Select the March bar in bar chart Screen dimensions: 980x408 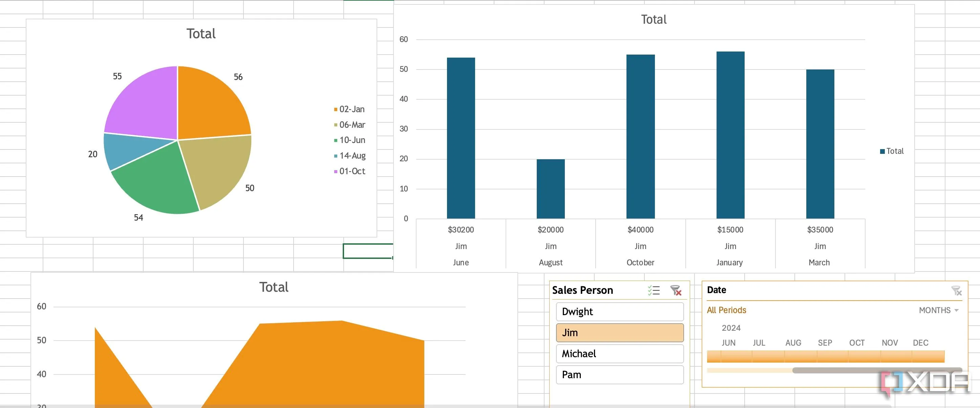(820, 144)
